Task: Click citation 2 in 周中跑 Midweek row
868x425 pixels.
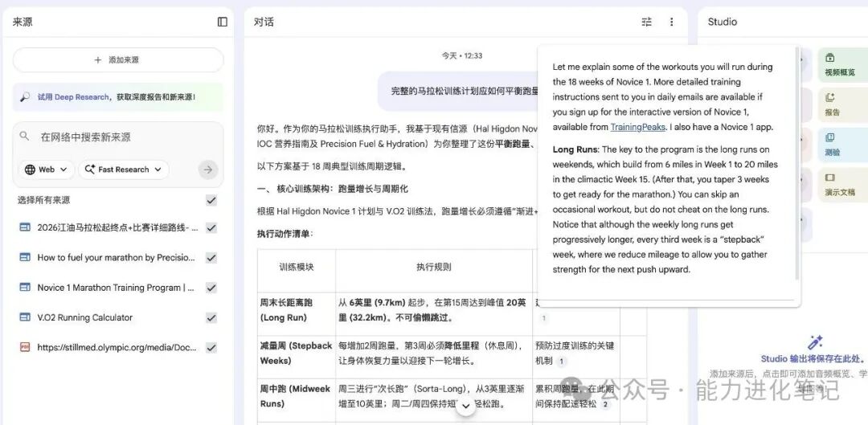Action: (x=605, y=404)
